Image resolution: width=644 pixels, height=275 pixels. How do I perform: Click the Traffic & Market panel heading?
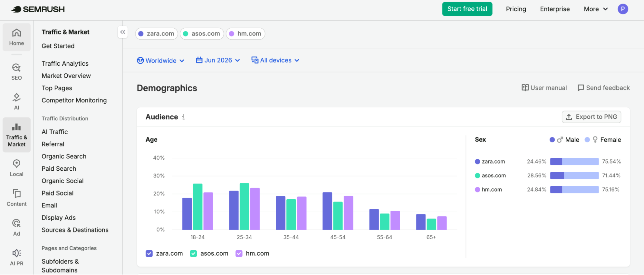[65, 32]
